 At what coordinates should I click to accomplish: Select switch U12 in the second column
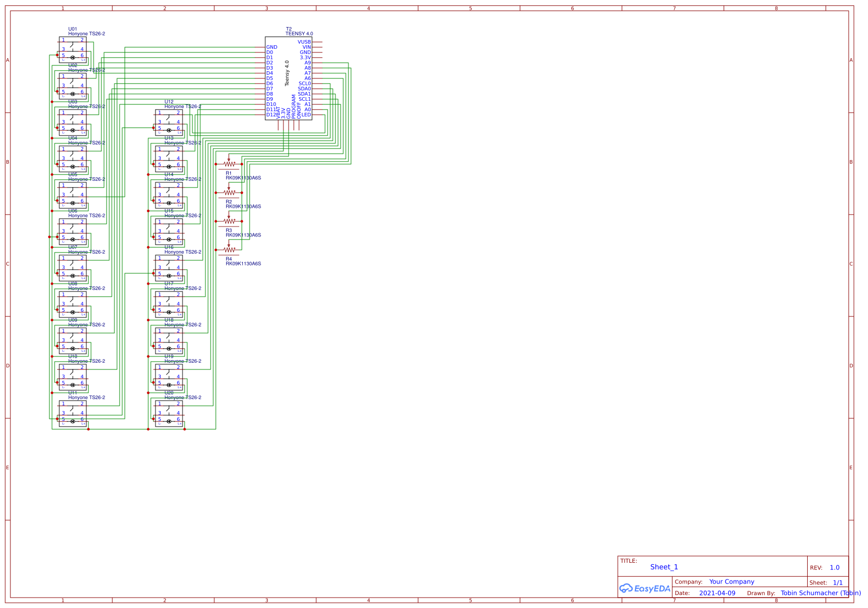coord(169,125)
